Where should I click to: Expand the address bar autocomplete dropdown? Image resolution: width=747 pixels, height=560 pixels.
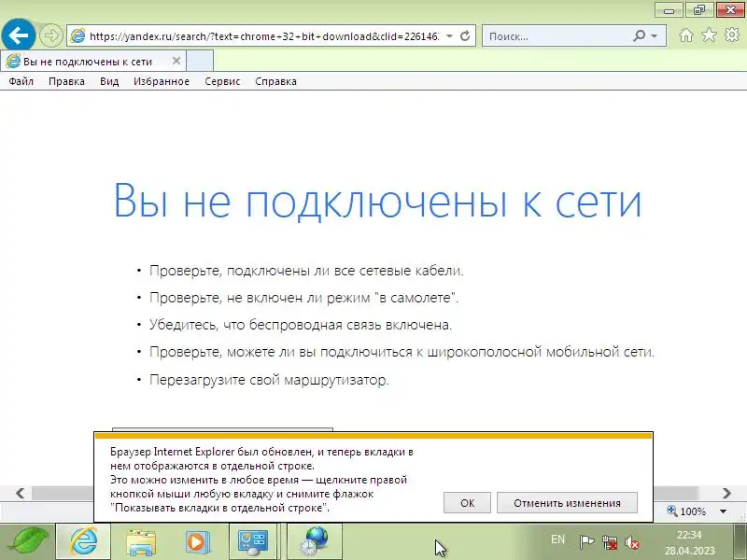pos(449,36)
